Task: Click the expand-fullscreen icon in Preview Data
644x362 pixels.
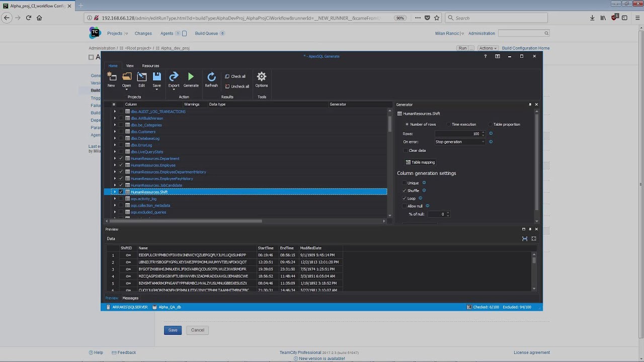Action: point(534,238)
